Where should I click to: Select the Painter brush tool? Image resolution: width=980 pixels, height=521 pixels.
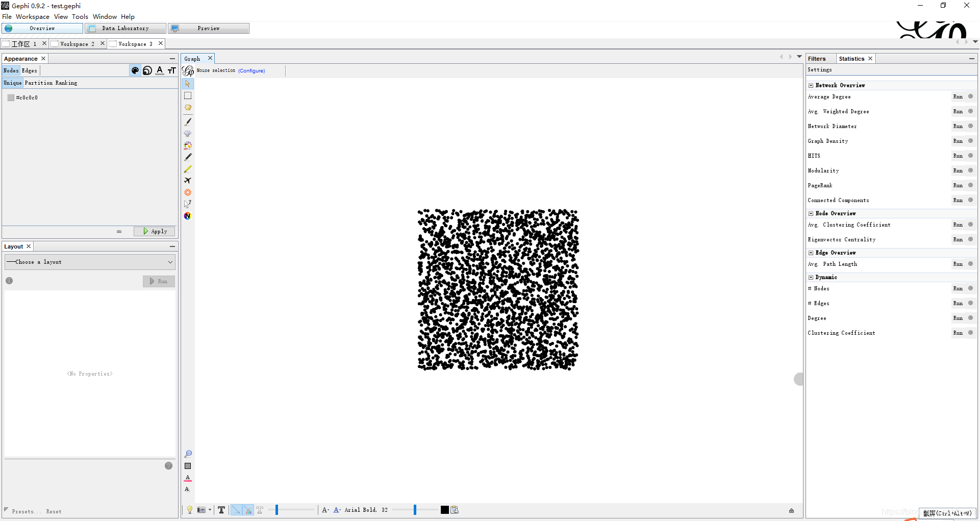pyautogui.click(x=188, y=121)
